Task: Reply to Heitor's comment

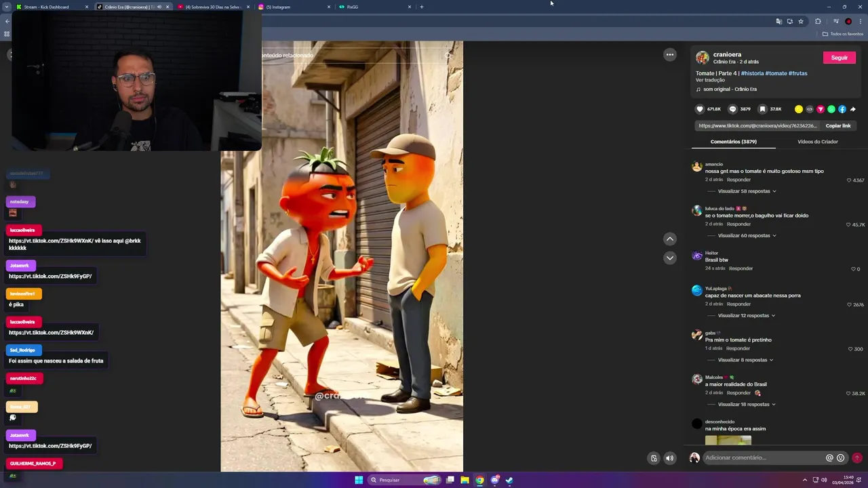Action: point(741,268)
